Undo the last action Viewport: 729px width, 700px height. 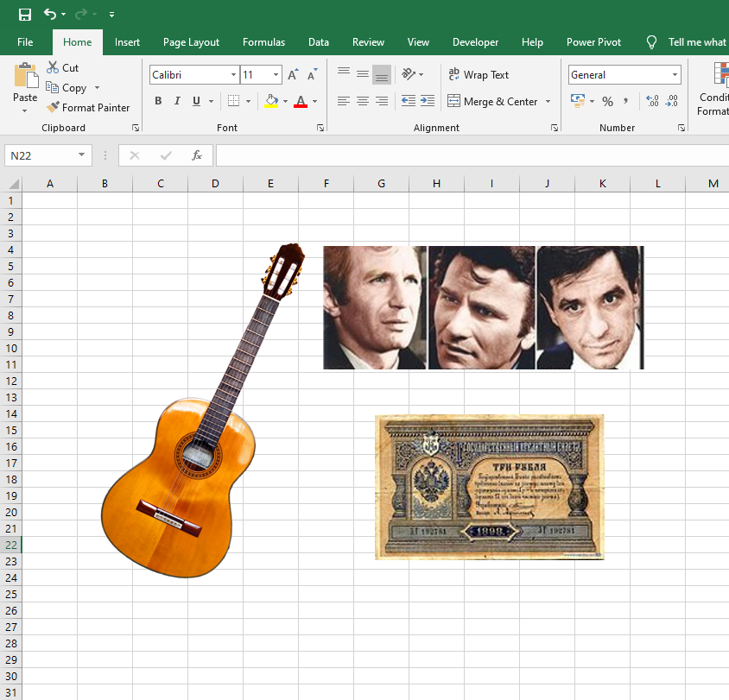tap(50, 15)
